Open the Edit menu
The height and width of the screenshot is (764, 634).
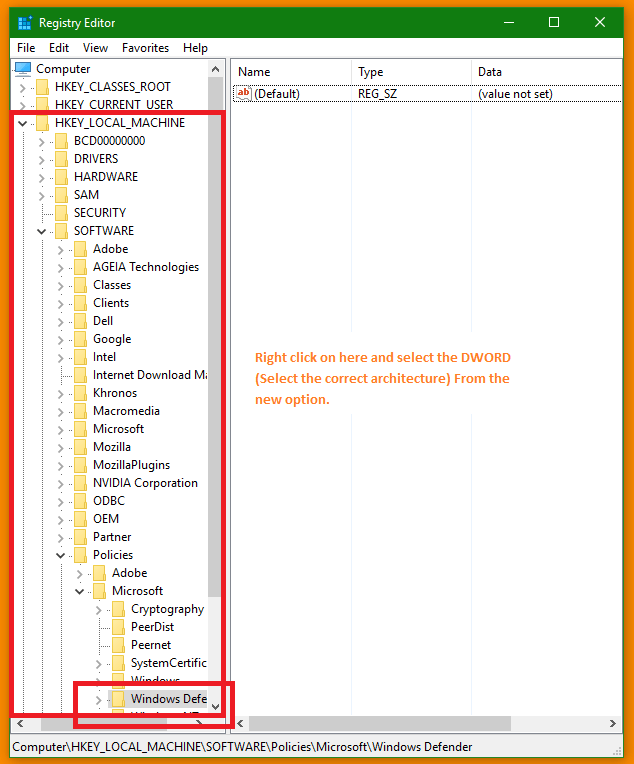(59, 48)
